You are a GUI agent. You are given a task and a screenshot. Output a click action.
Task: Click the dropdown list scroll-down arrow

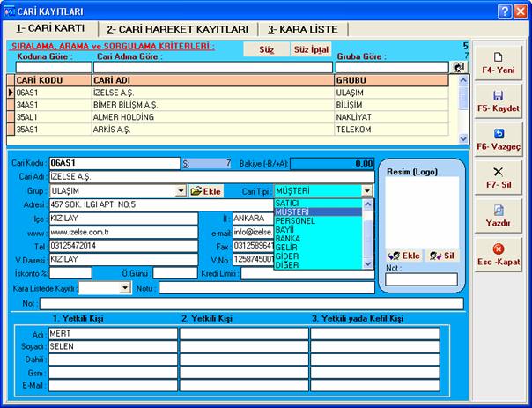click(368, 263)
